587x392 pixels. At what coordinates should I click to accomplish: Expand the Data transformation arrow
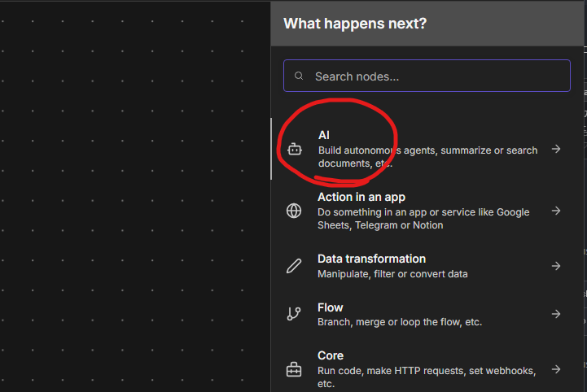(x=556, y=266)
